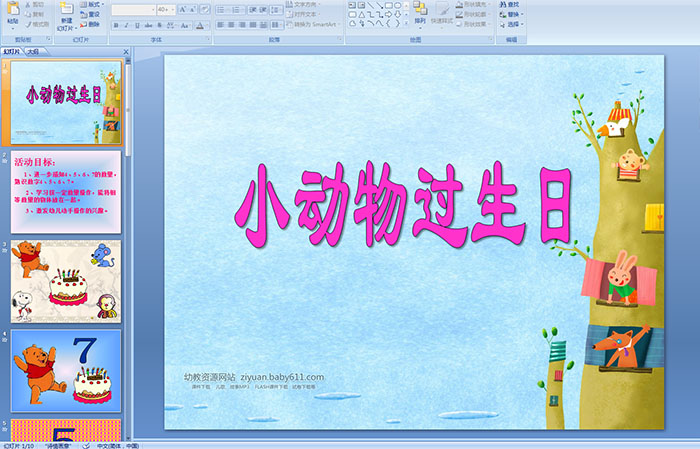Open Find with the binoculars icon 查找
This screenshot has width=700, height=449.
(509, 4)
